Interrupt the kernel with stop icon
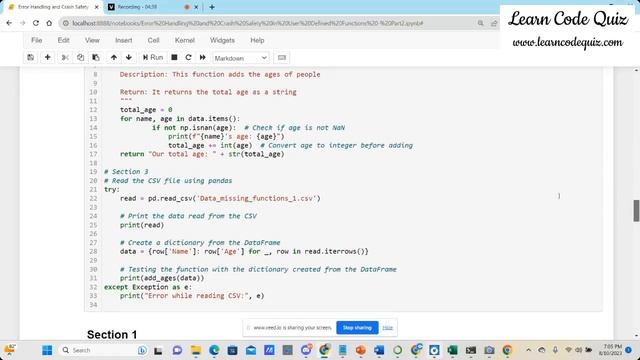640x360 pixels. [174, 58]
